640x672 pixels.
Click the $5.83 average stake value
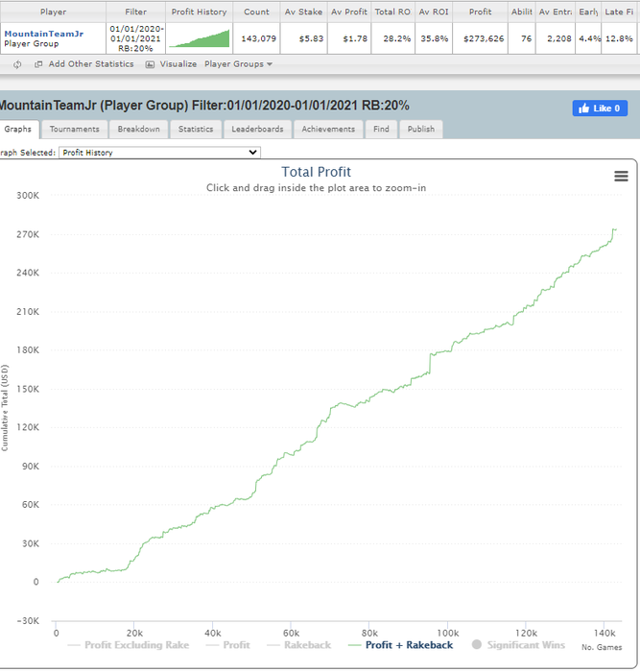(312, 38)
